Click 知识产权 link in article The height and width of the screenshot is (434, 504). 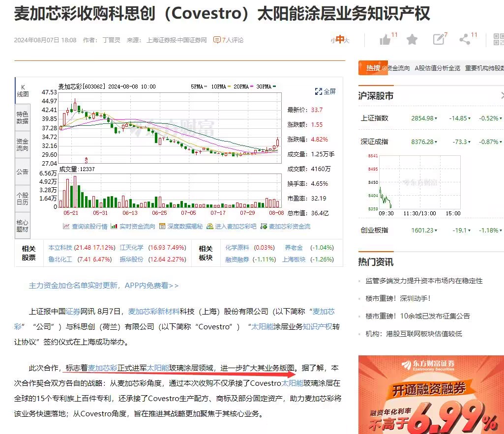318,326
